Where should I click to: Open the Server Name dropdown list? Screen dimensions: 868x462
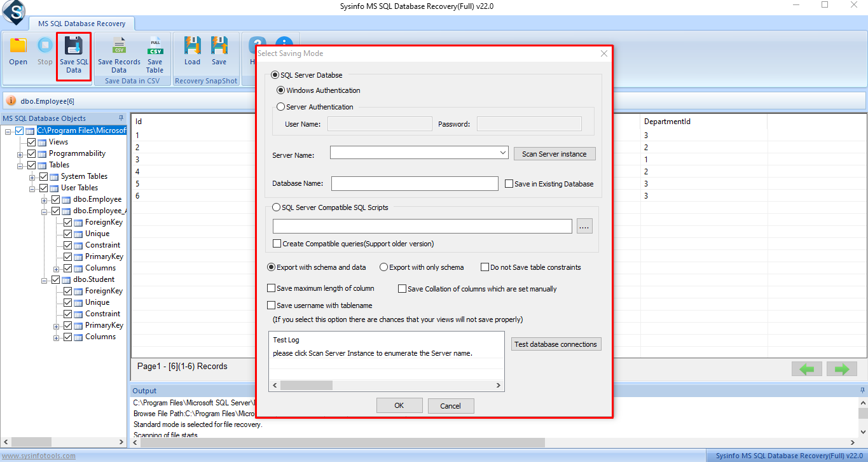tap(502, 153)
